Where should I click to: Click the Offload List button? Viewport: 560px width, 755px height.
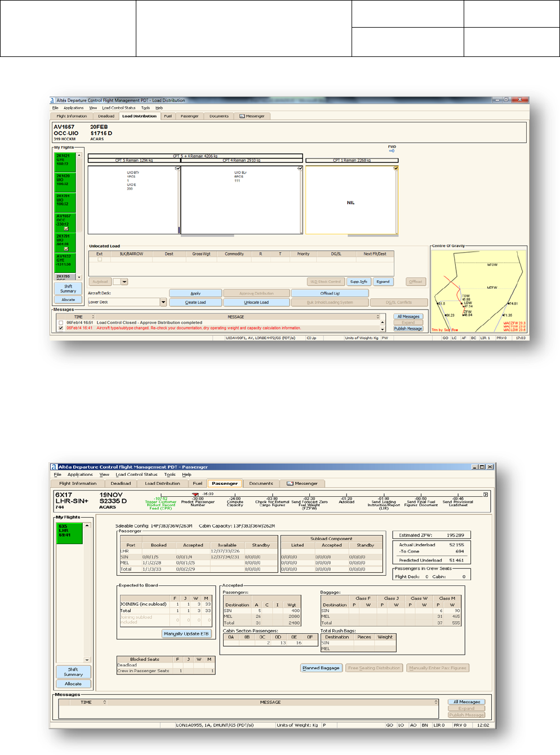click(x=330, y=293)
